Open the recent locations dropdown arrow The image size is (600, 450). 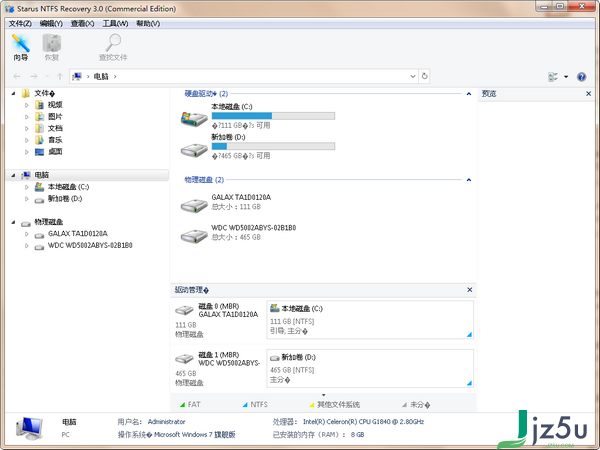tap(47, 77)
